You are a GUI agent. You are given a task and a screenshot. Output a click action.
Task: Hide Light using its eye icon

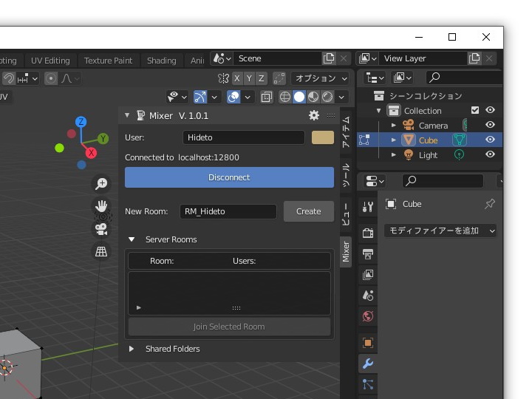(x=490, y=154)
